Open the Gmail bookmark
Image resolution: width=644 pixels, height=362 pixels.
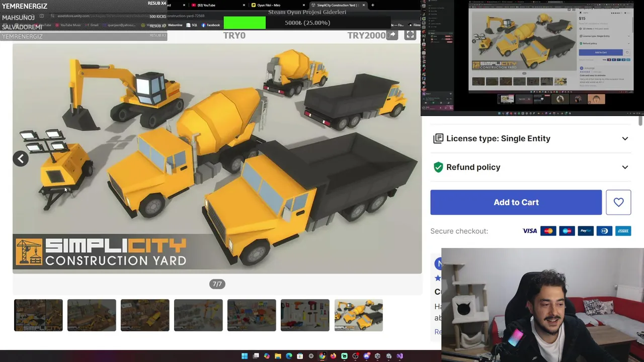pyautogui.click(x=92, y=25)
